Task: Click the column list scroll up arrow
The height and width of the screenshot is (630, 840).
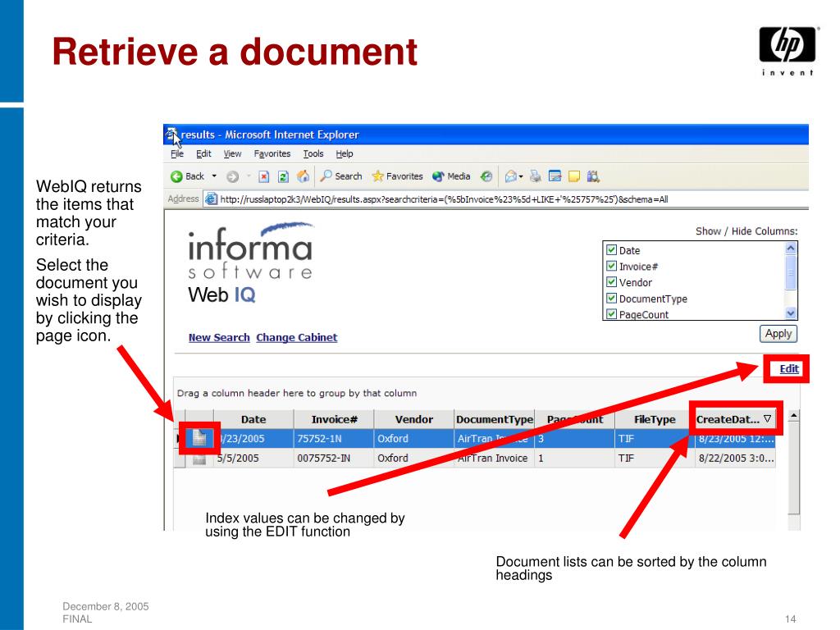Action: point(790,248)
